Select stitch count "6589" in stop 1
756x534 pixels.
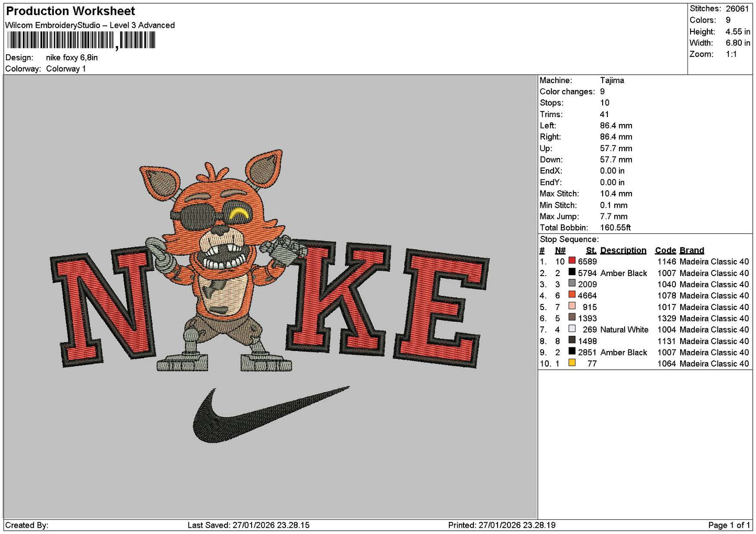(587, 262)
